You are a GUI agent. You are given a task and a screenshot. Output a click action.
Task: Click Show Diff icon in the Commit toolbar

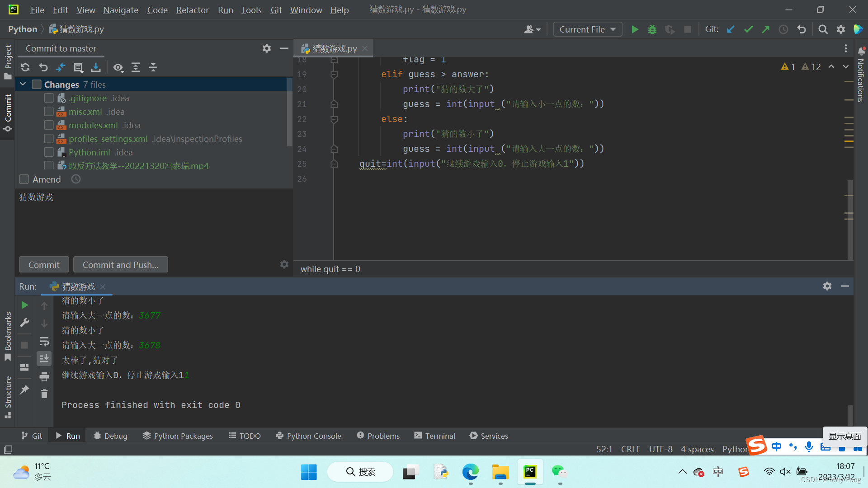61,67
